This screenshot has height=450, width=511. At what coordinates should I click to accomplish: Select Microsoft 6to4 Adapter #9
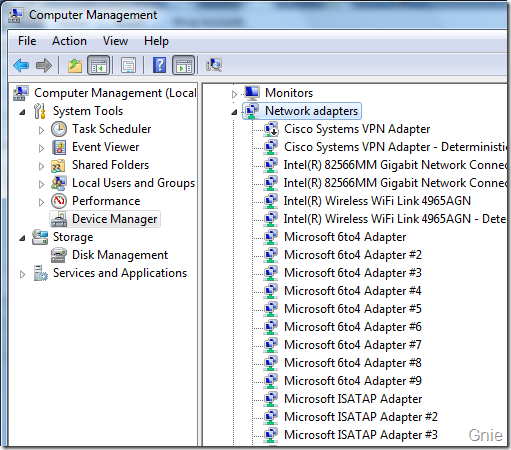(353, 381)
